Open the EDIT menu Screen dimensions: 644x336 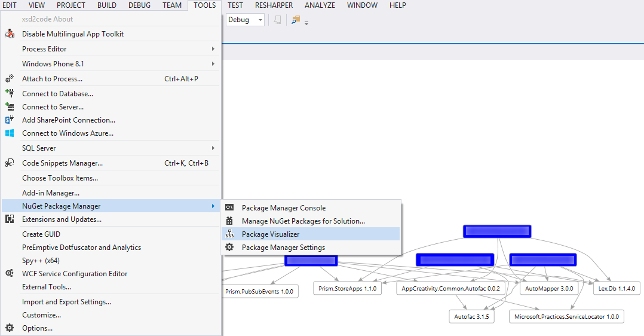click(x=10, y=5)
